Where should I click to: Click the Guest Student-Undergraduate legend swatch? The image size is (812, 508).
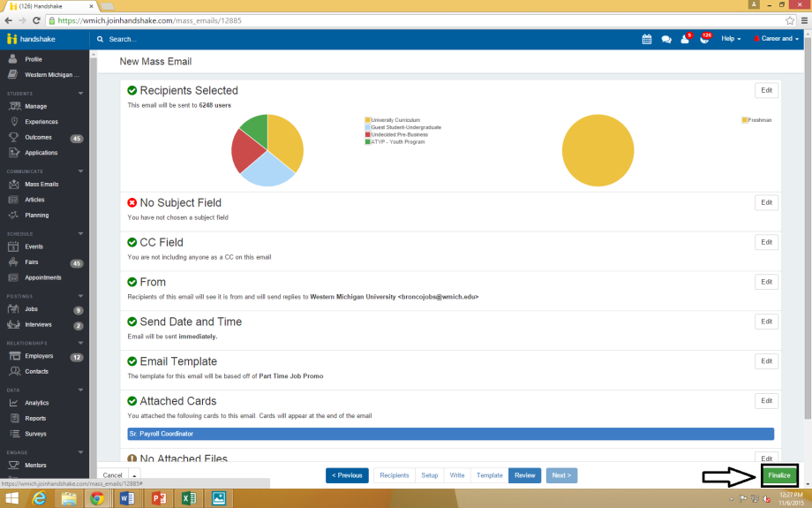[368, 127]
